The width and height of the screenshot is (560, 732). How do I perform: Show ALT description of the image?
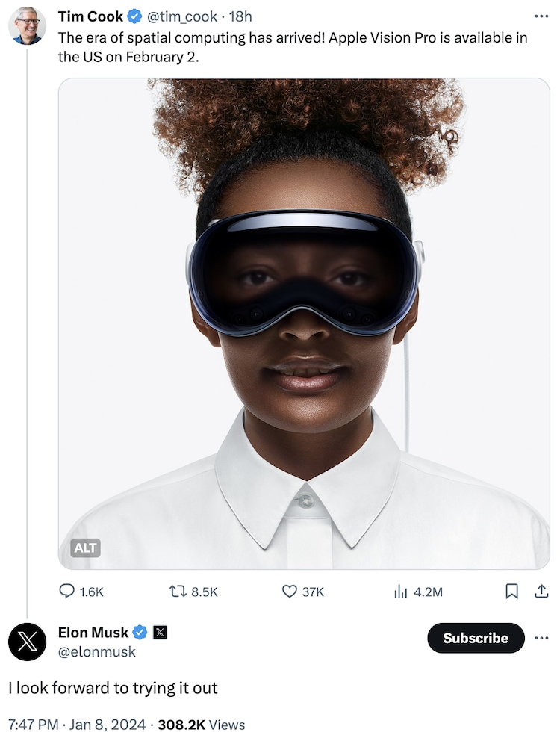[86, 548]
